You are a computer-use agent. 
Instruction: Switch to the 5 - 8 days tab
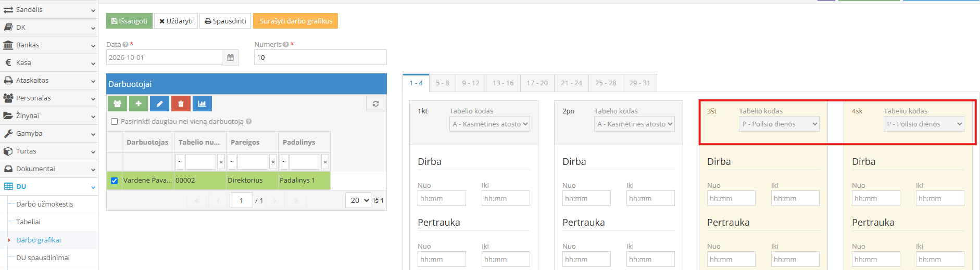click(x=442, y=83)
